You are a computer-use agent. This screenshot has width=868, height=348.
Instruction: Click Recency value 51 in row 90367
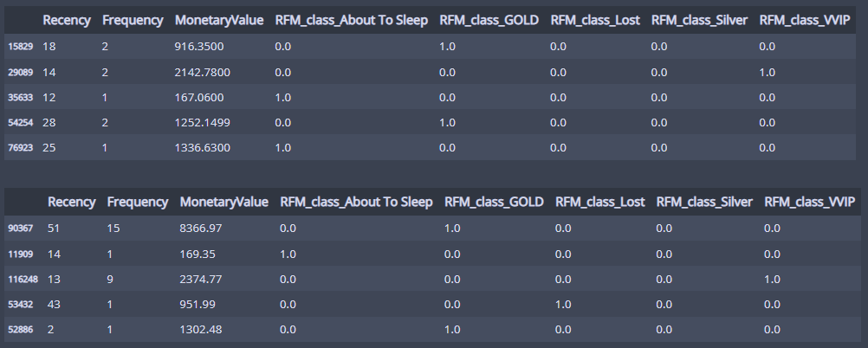pyautogui.click(x=54, y=228)
